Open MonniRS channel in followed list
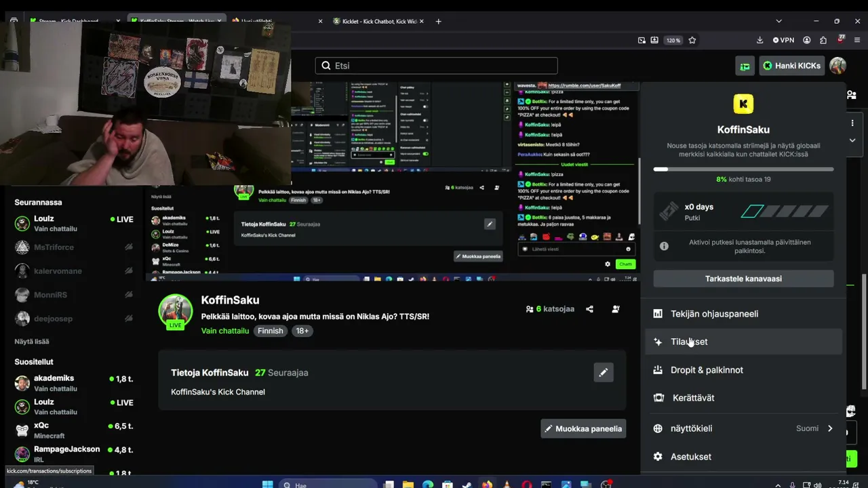The height and width of the screenshot is (488, 868). click(75, 295)
